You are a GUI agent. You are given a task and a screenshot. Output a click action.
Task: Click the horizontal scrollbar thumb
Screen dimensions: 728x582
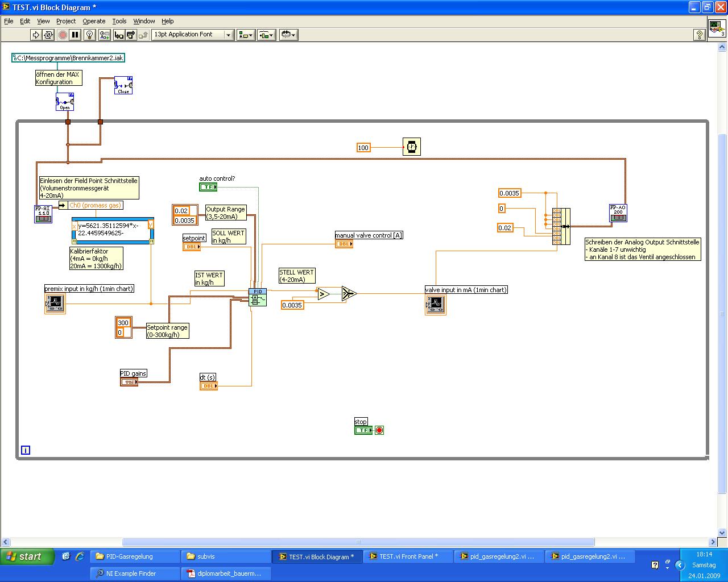(x=358, y=542)
